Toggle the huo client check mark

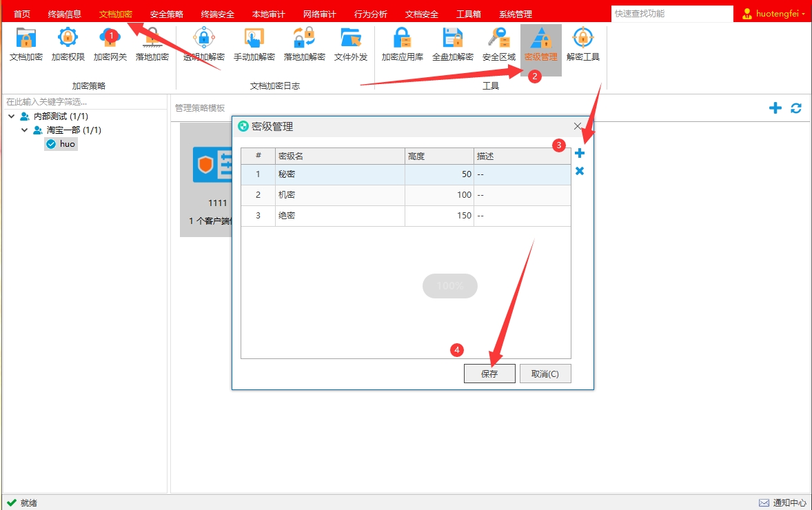click(x=51, y=144)
